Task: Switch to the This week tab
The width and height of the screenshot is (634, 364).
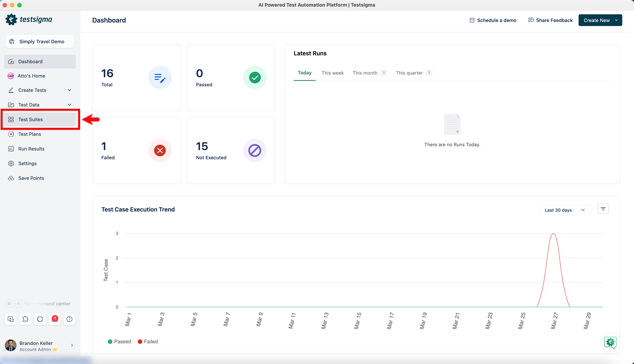Action: tap(333, 73)
